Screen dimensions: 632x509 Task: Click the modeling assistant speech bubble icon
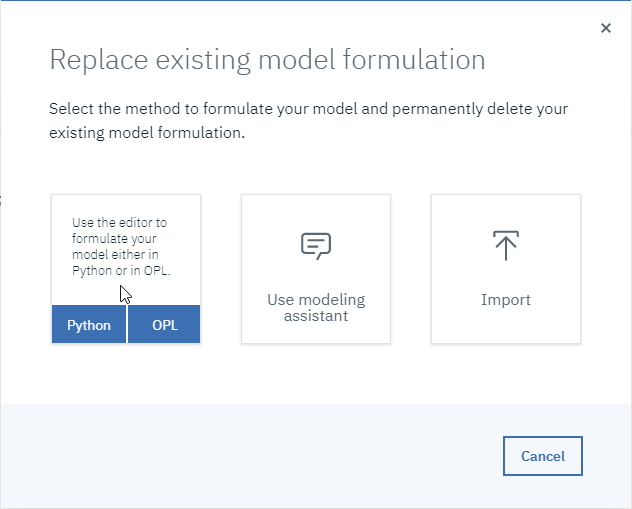pyautogui.click(x=316, y=246)
